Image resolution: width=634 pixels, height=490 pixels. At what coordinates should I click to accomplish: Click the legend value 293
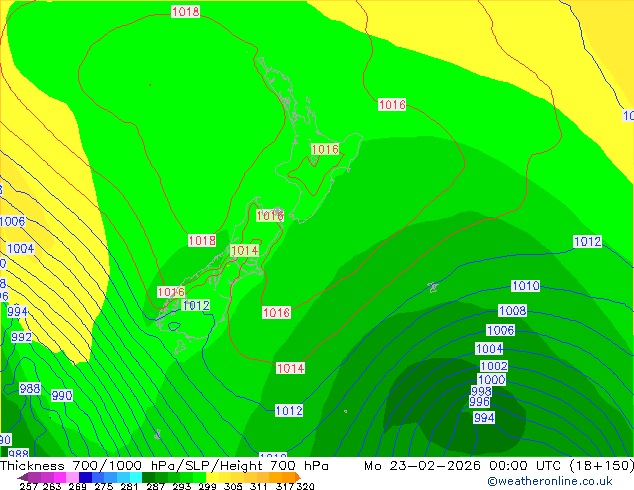pyautogui.click(x=182, y=486)
